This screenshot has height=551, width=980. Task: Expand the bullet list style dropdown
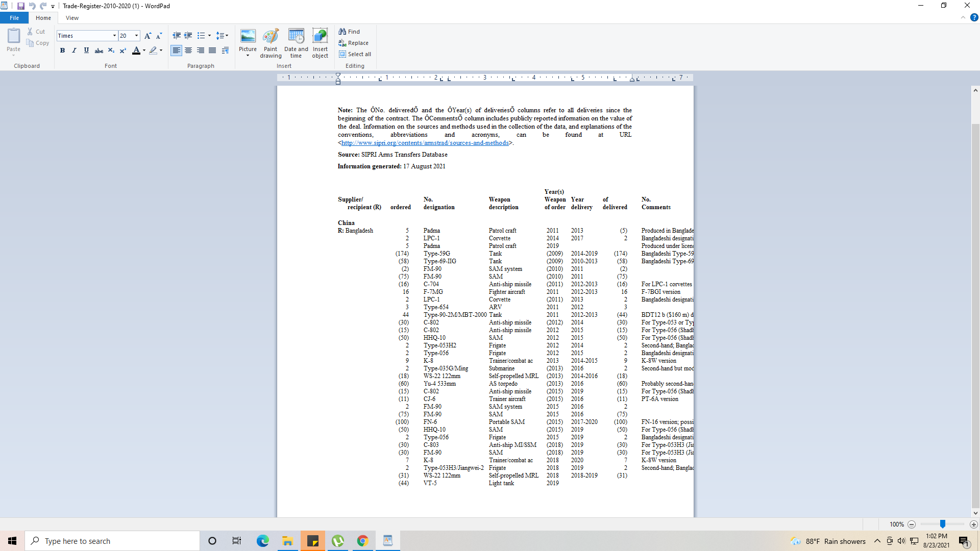(209, 36)
